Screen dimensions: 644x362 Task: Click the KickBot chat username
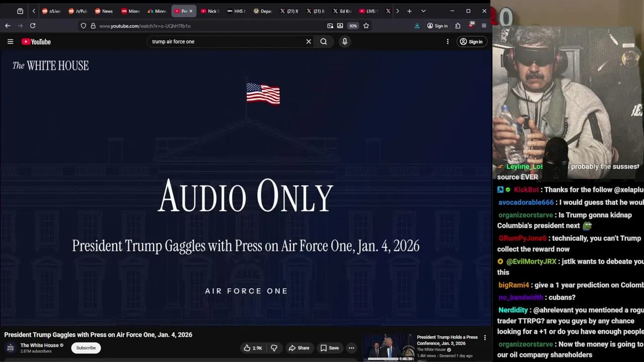526,190
